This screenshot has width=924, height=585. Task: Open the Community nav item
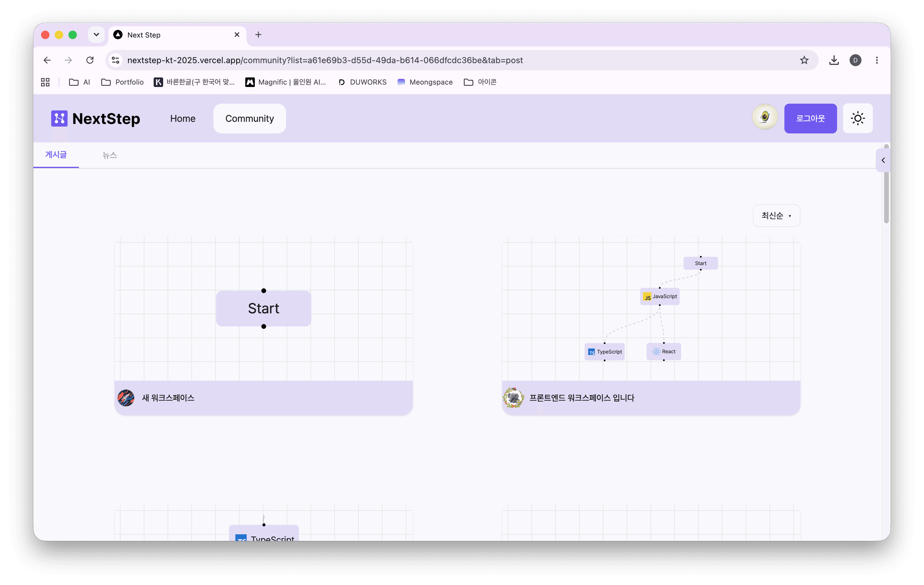pyautogui.click(x=249, y=119)
